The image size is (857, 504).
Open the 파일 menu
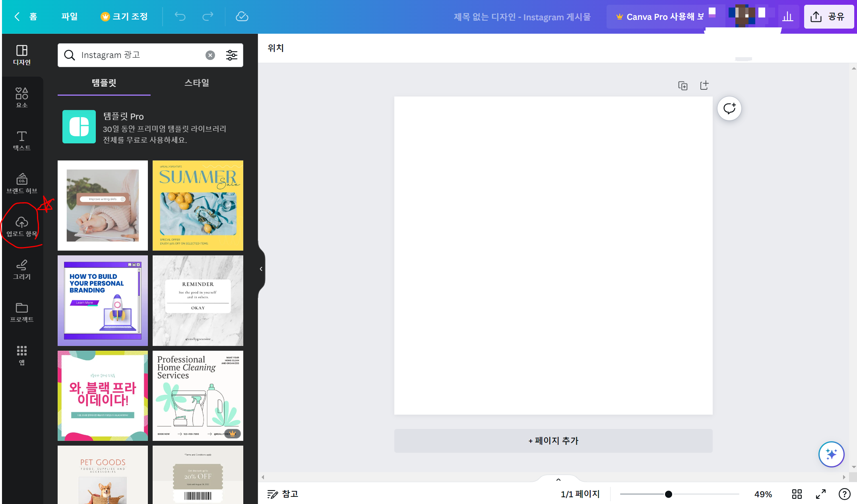(x=70, y=16)
